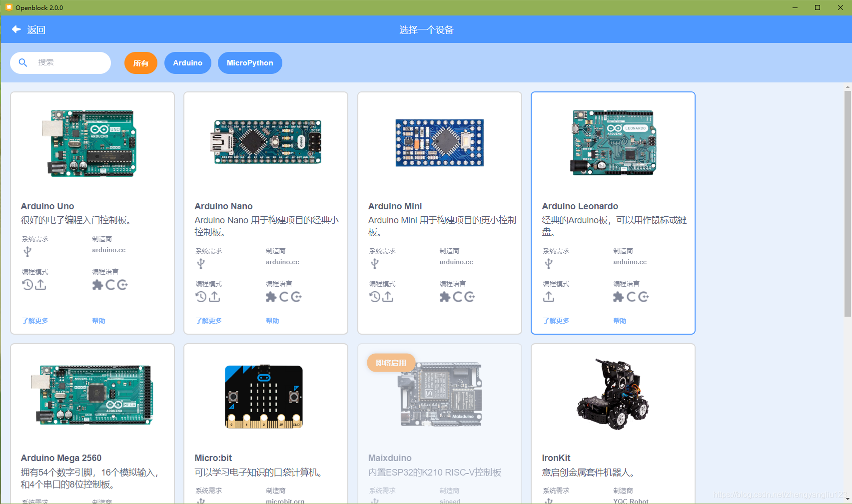Open the Openblock application menu icon

tap(8, 7)
